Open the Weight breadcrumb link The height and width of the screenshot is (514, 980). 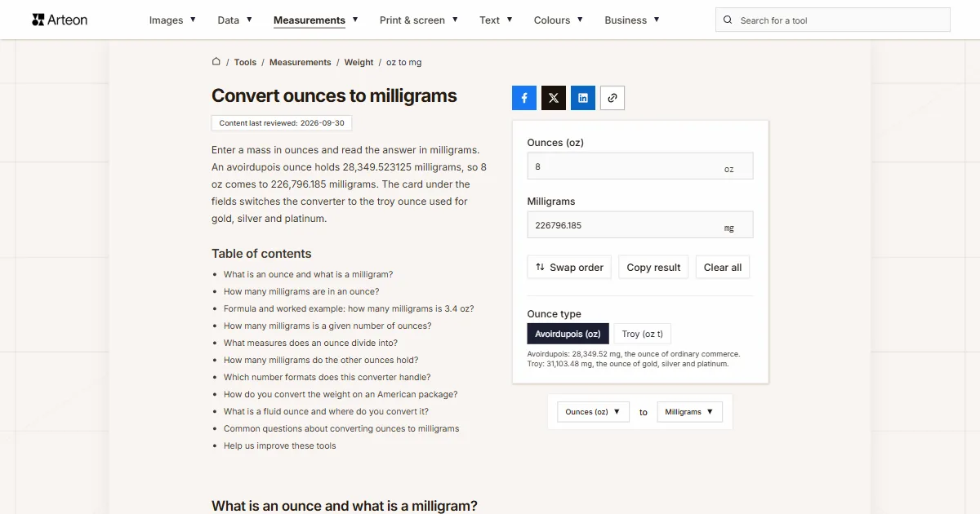click(x=359, y=62)
